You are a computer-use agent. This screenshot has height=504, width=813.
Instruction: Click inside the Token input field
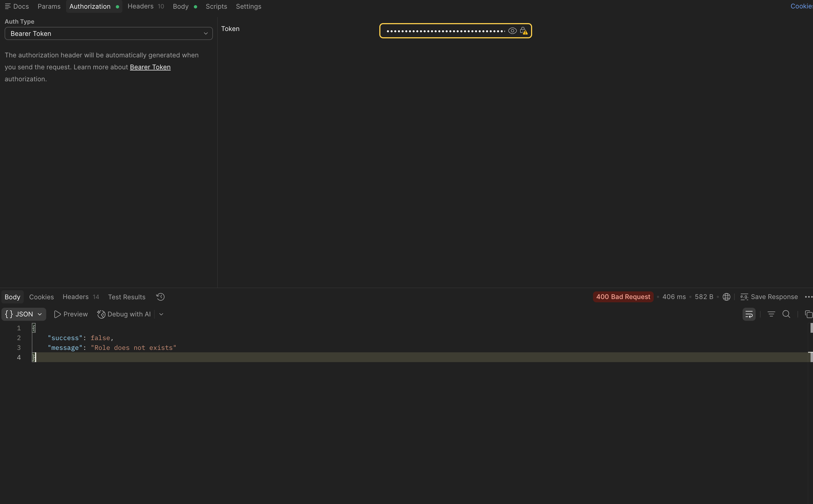pyautogui.click(x=445, y=31)
